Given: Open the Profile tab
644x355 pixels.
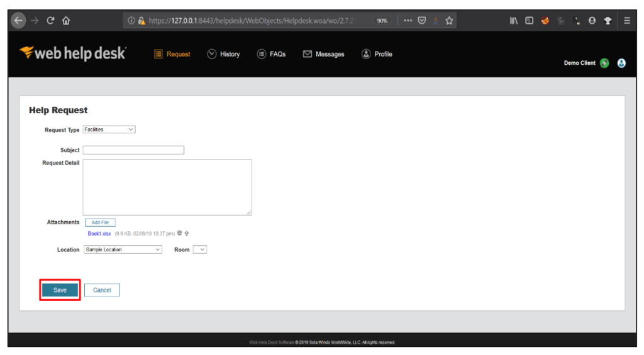Looking at the screenshot, I should (x=377, y=54).
